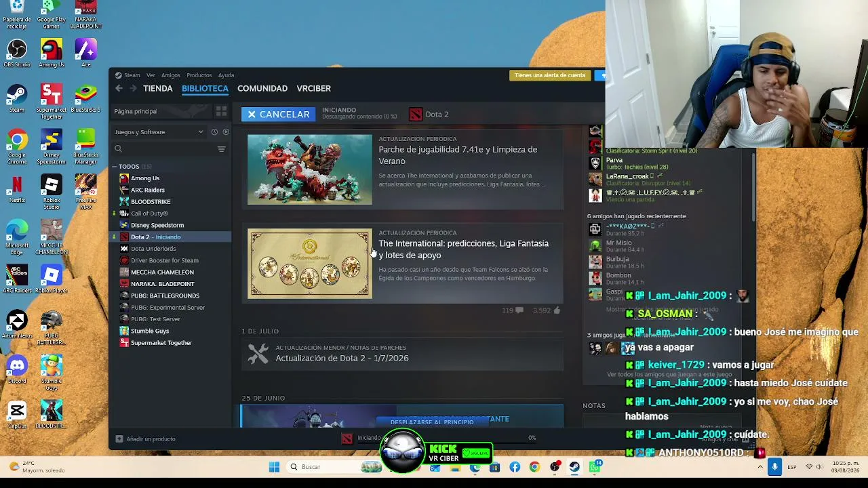The width and height of the screenshot is (868, 488).
Task: Filter library to ready-to-play games
Action: 226,132
